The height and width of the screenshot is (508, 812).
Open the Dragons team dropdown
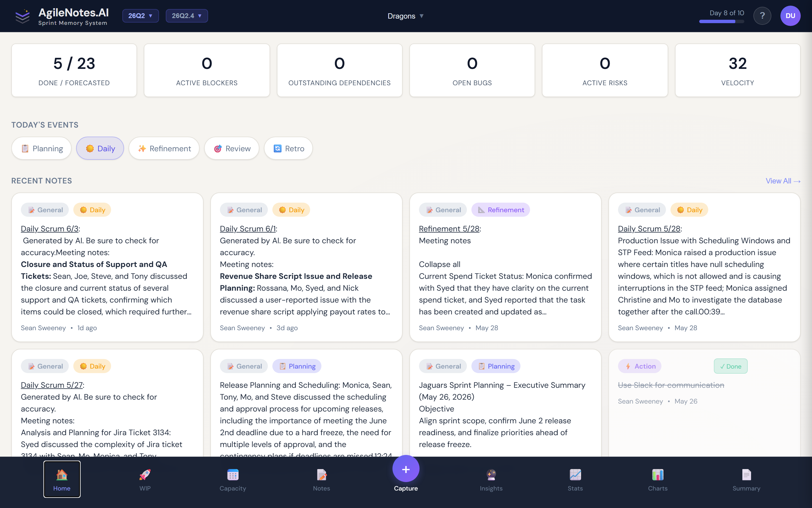click(406, 16)
